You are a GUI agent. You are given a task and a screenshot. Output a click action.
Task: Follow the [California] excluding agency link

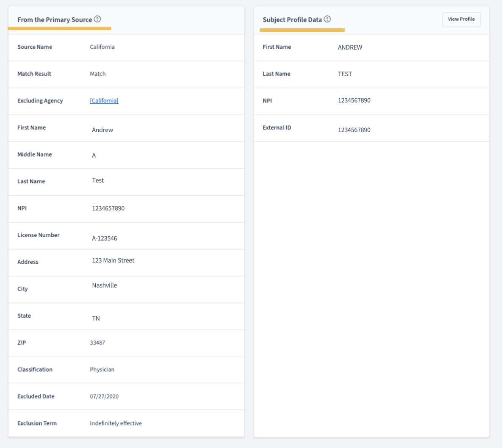tap(104, 101)
